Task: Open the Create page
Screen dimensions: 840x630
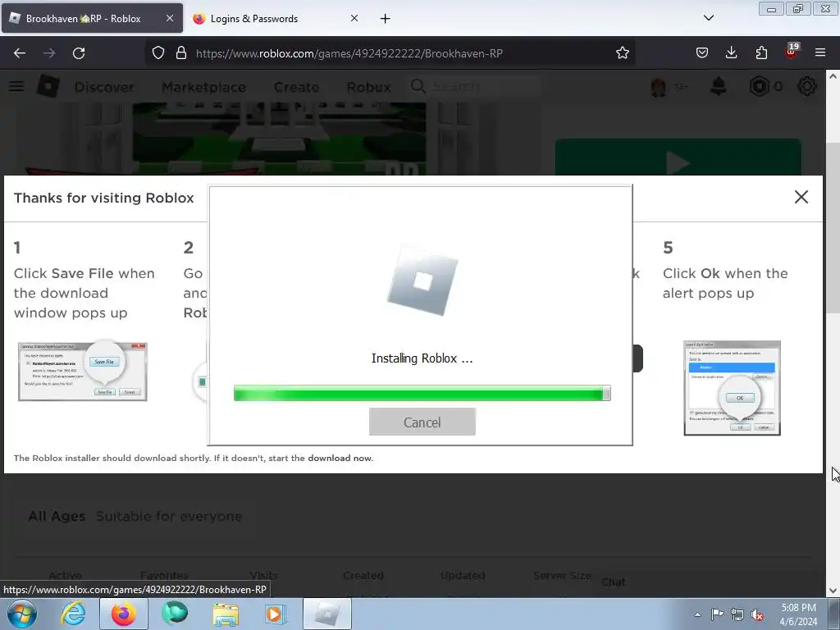Action: (296, 87)
